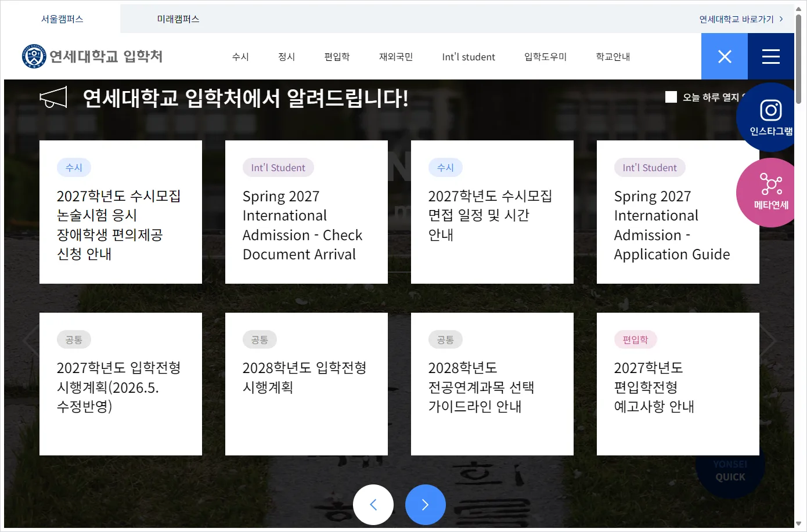Open the YONSEI QUICK floating button
The width and height of the screenshot is (807, 532).
(730, 471)
